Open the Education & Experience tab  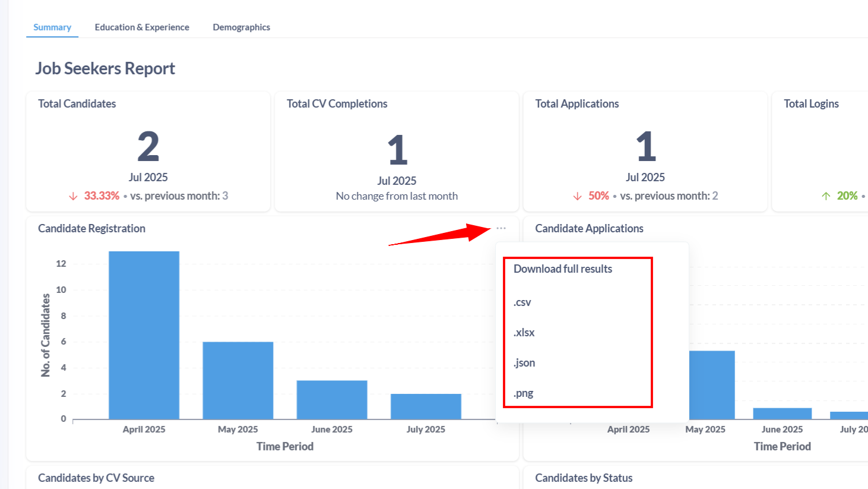(x=142, y=27)
